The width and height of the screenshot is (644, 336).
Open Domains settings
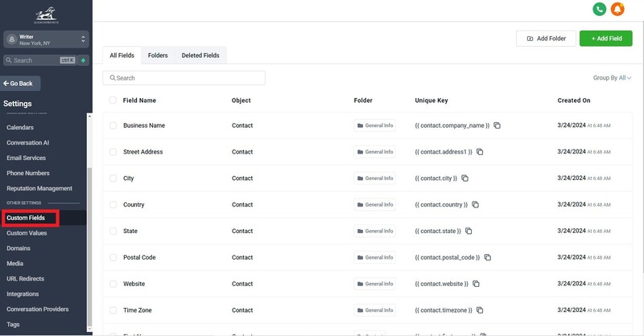coord(19,248)
